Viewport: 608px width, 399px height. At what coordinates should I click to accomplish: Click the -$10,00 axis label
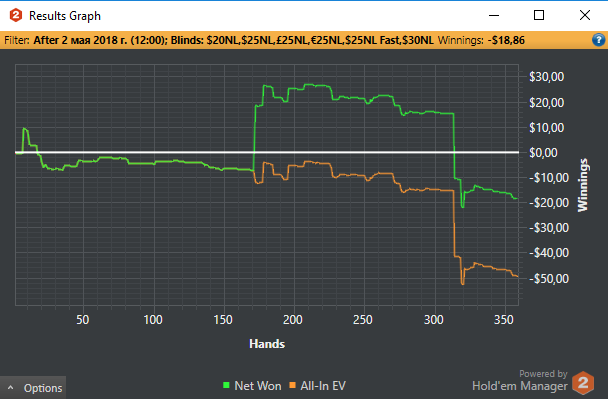549,178
